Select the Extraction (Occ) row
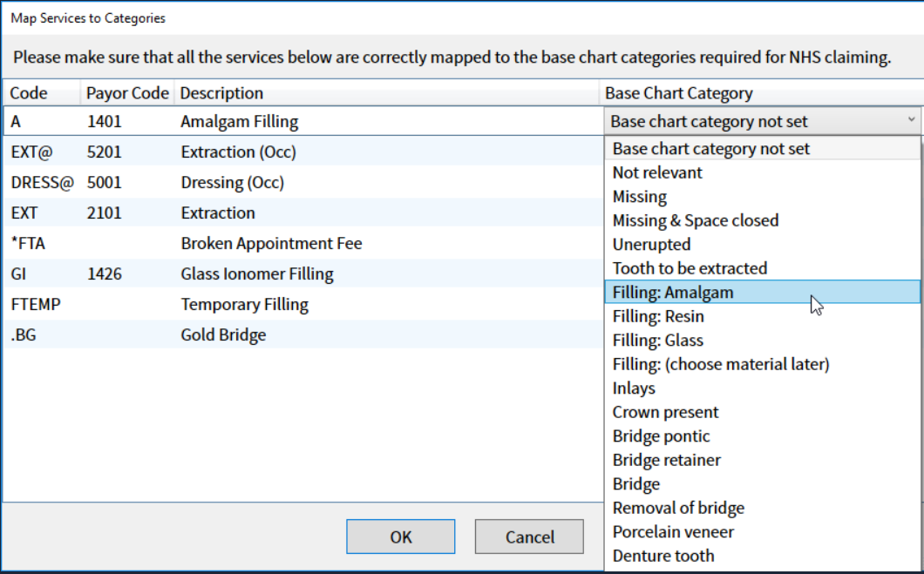This screenshot has height=574, width=924. [x=238, y=152]
